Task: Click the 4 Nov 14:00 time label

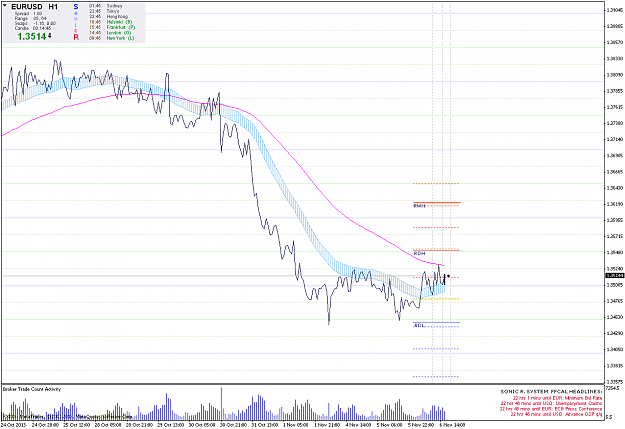Action: pos(359,425)
